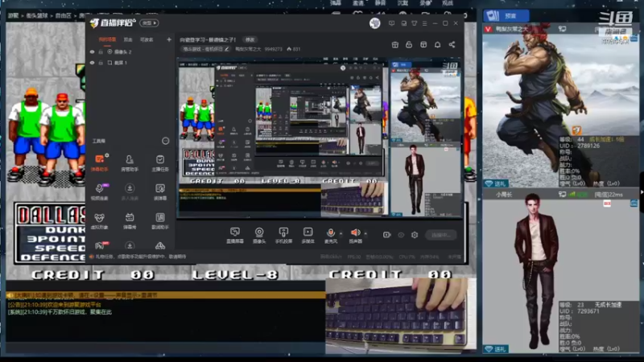644x362 pixels.
Task: Click the room number 9949273
Action: [x=273, y=49]
